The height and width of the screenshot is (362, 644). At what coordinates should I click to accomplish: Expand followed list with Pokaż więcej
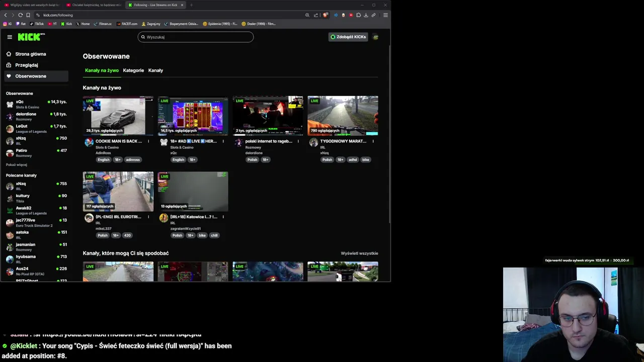click(17, 164)
